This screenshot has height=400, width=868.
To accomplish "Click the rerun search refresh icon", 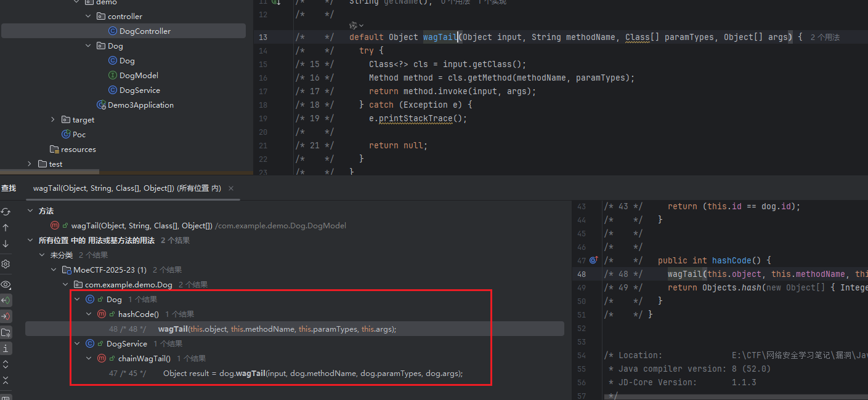I will point(6,212).
